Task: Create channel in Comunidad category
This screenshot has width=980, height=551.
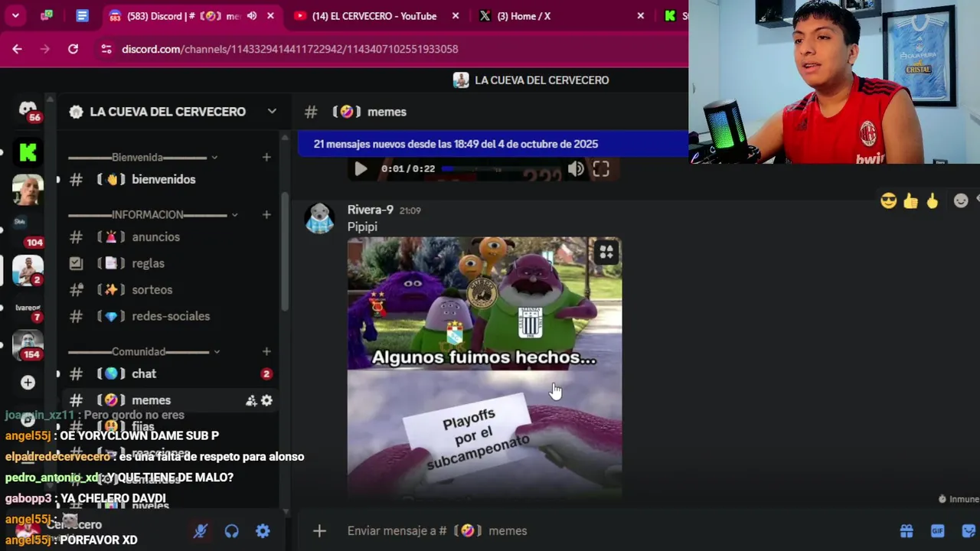Action: 266,351
